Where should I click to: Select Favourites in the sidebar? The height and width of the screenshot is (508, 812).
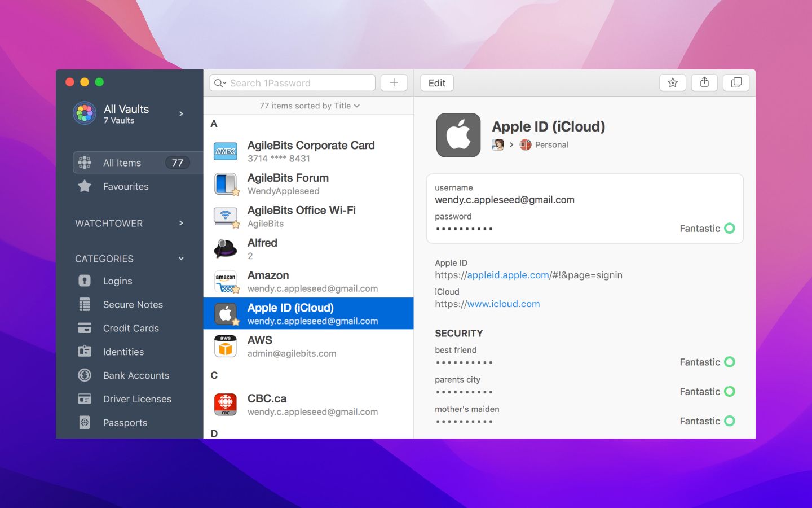coord(126,186)
